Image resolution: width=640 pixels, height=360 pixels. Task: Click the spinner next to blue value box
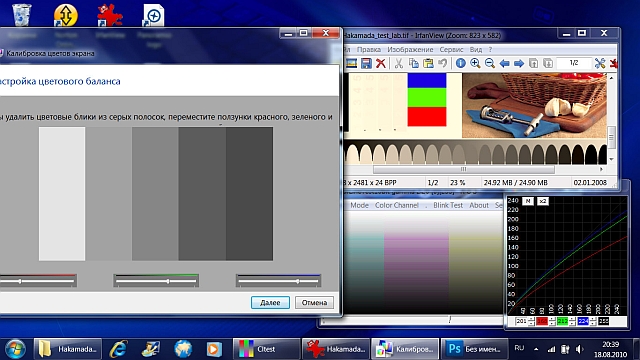click(593, 322)
